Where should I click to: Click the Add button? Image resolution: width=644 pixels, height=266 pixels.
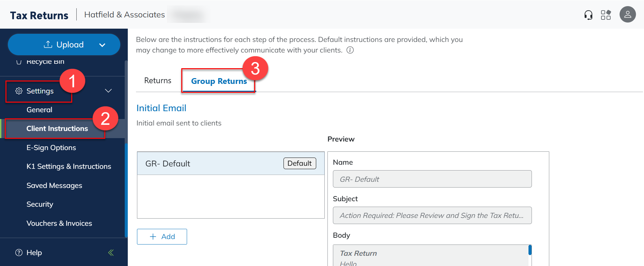[x=162, y=237]
